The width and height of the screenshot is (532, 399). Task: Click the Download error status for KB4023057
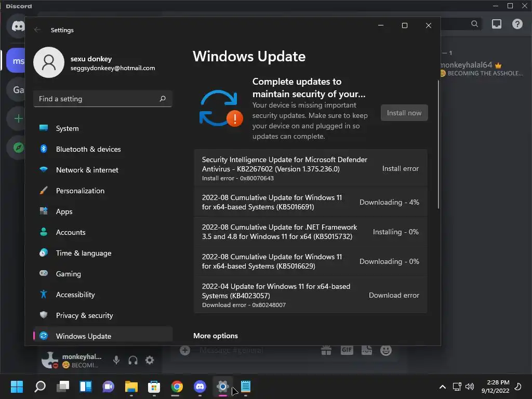394,295
